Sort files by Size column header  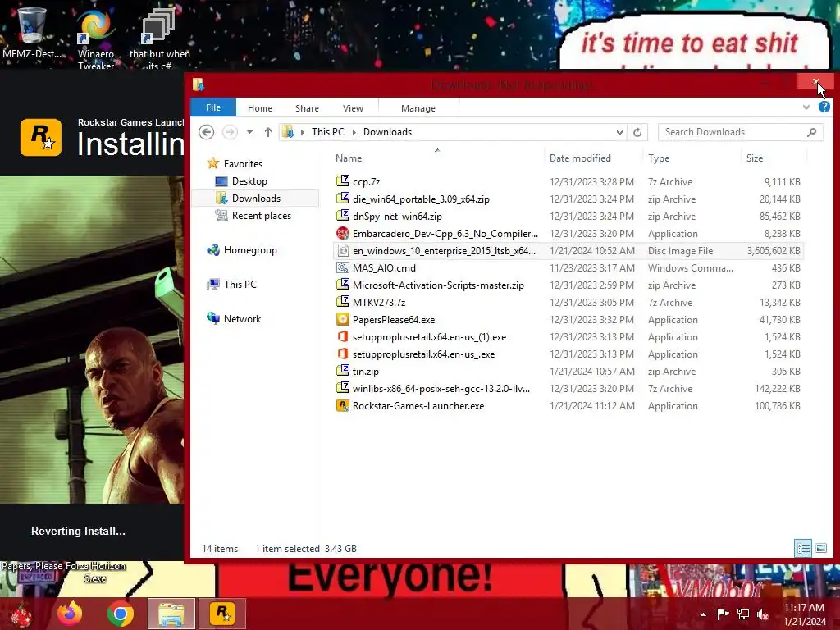774,158
